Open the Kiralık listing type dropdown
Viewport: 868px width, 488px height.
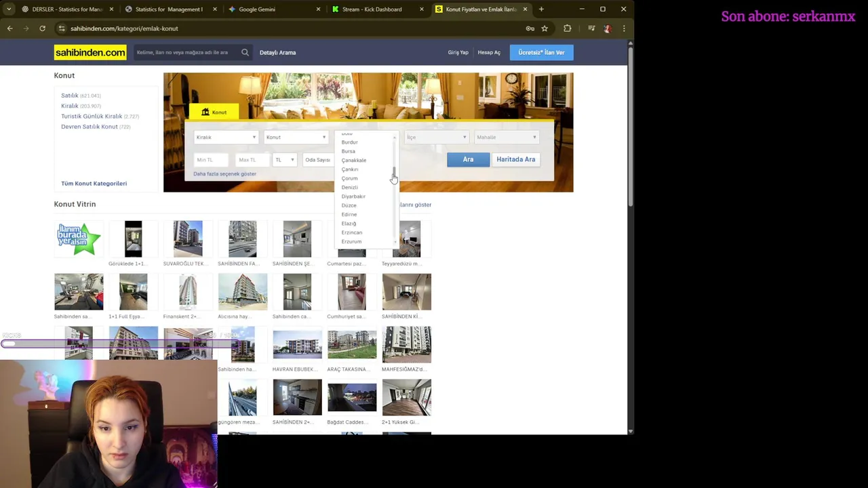(225, 137)
